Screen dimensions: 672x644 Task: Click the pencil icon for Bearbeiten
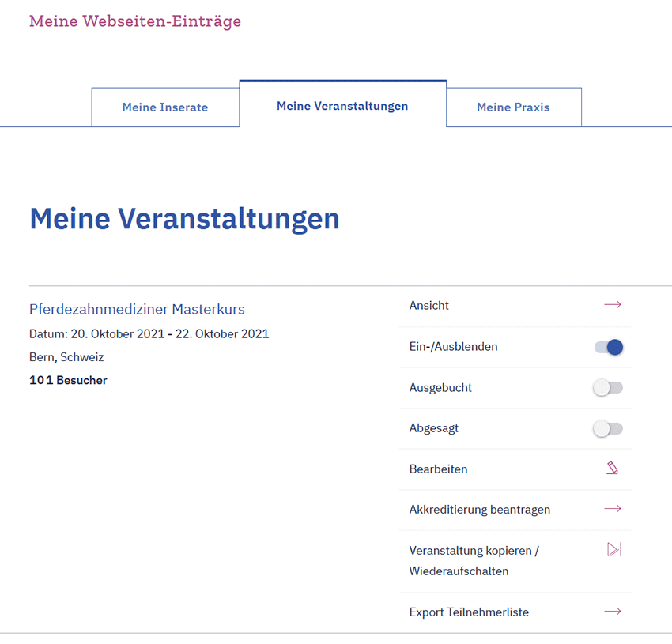click(x=612, y=469)
